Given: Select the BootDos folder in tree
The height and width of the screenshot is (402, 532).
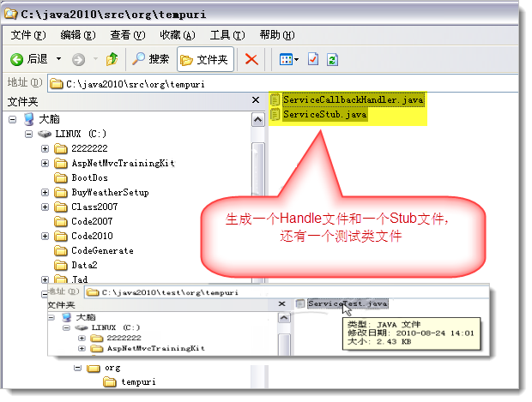Looking at the screenshot, I should point(89,177).
